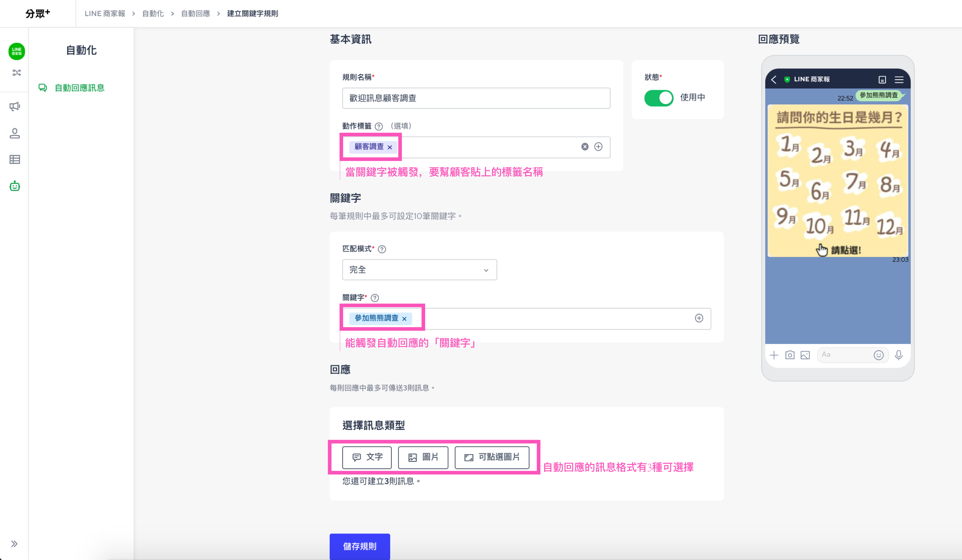962x560 pixels.
Task: Expand the sidebar with double chevron
Action: point(14,544)
